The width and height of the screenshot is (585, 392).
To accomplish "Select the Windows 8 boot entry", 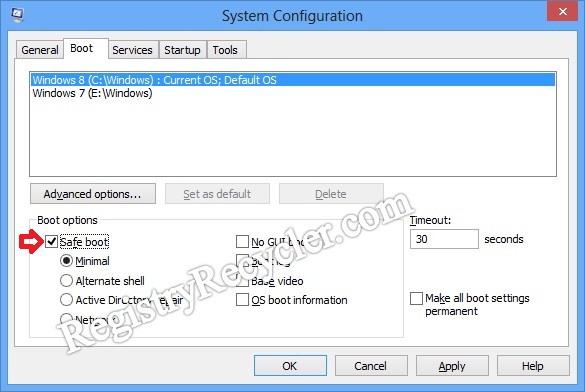I will [x=292, y=80].
